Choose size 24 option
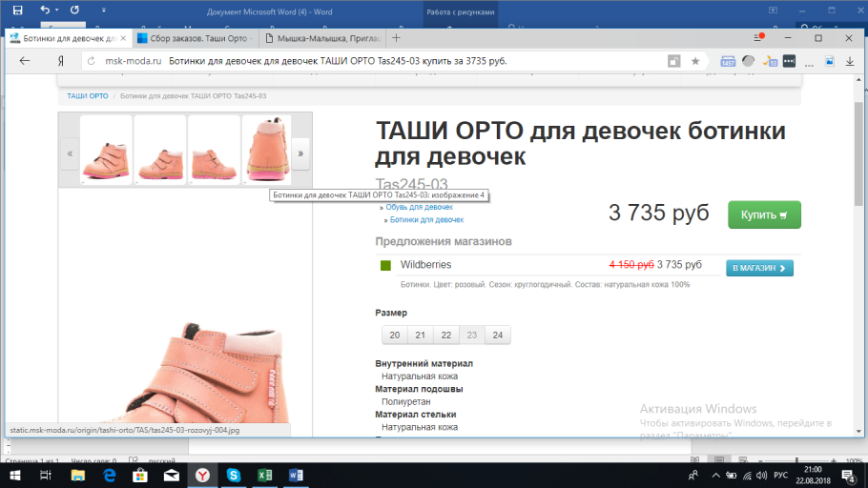868x488 pixels. pos(497,335)
